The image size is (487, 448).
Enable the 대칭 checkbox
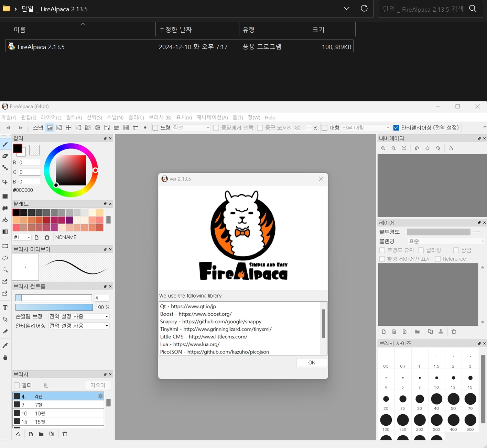point(324,128)
